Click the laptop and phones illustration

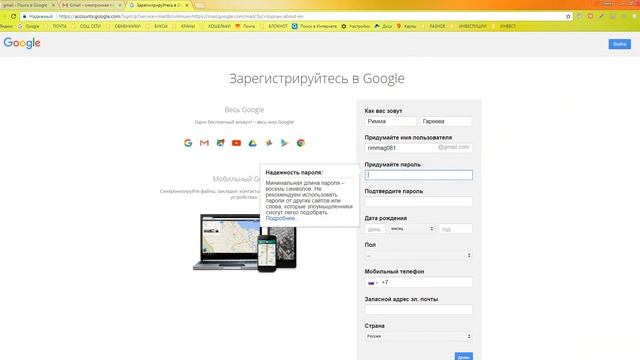[x=244, y=243]
